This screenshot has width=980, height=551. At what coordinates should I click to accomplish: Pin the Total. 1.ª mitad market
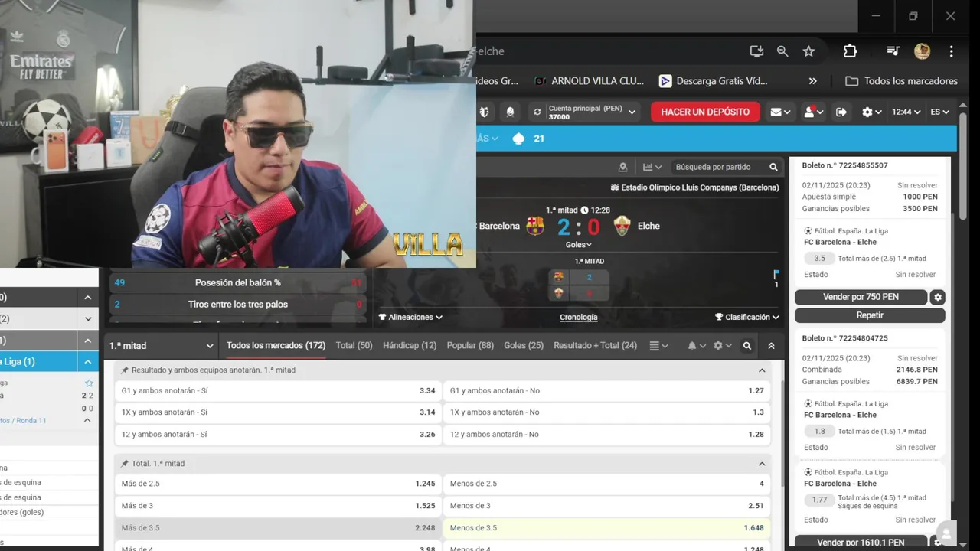coord(125,464)
